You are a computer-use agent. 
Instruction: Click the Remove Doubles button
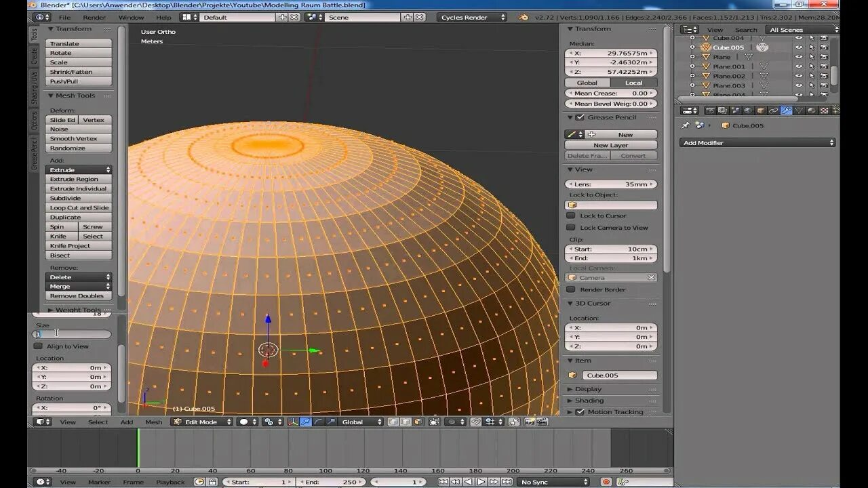(x=79, y=296)
